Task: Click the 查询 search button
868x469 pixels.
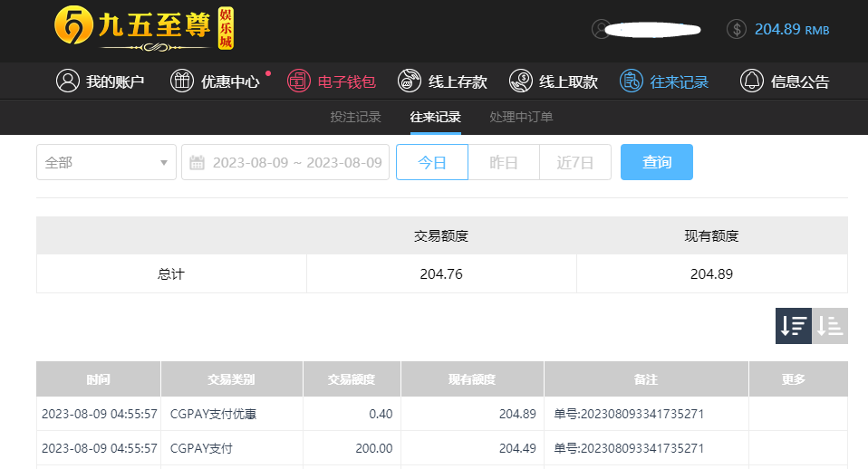Action: (657, 162)
